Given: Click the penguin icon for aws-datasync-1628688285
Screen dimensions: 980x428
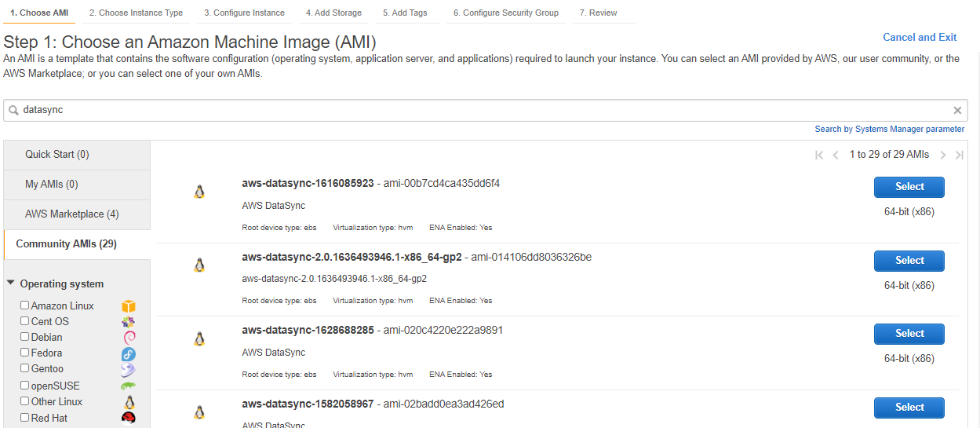Looking at the screenshot, I should 199,338.
